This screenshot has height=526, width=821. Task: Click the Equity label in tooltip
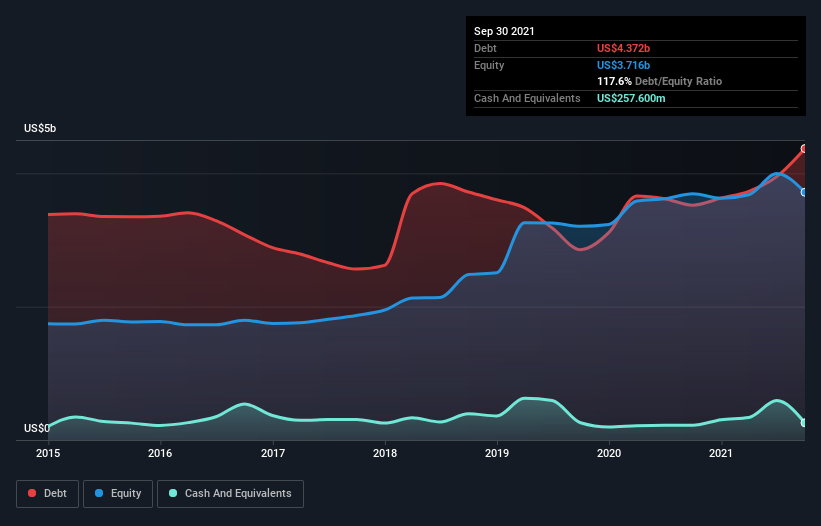click(x=489, y=65)
